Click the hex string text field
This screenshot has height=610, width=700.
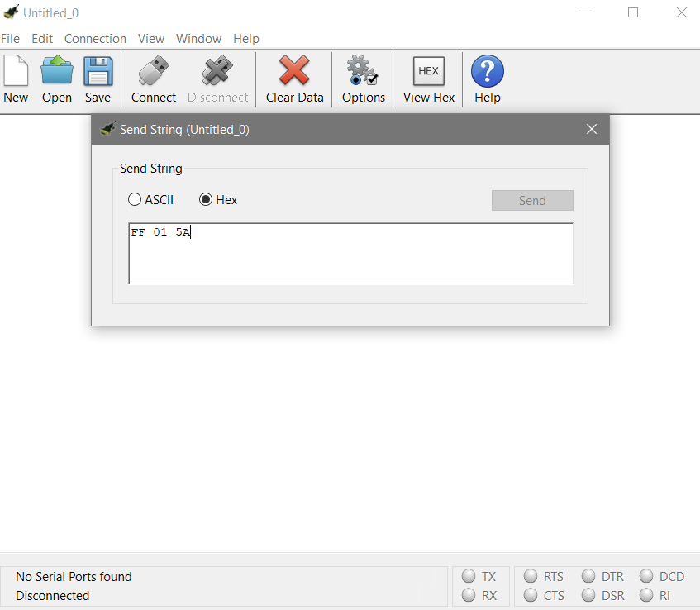click(x=350, y=254)
